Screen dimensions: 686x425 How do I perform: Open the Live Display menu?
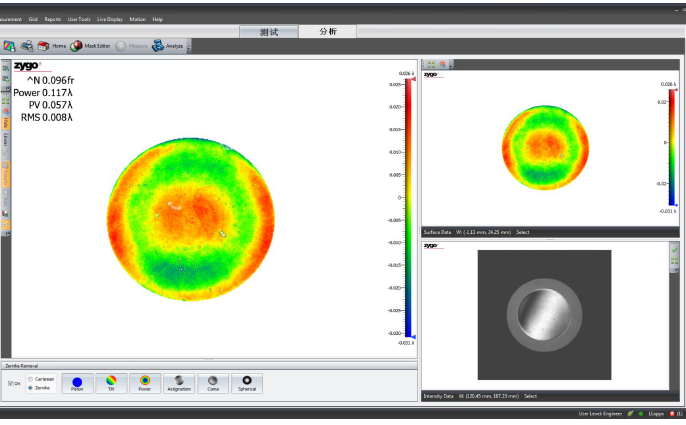point(110,19)
